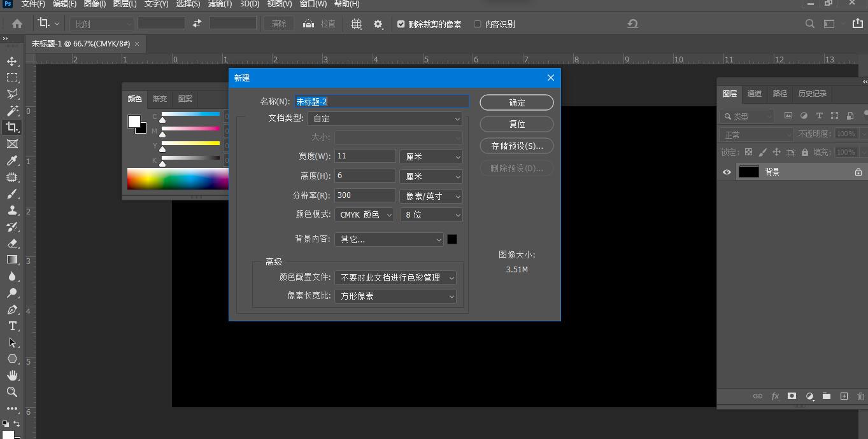The width and height of the screenshot is (868, 439).
Task: Click the 存储预设(S)... button
Action: (516, 146)
